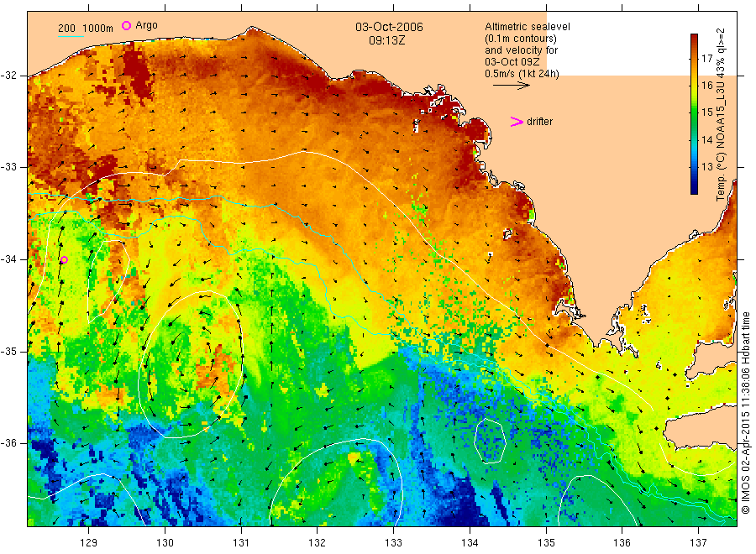Click the color bar label 14
The height and width of the screenshot is (554, 756).
click(706, 139)
